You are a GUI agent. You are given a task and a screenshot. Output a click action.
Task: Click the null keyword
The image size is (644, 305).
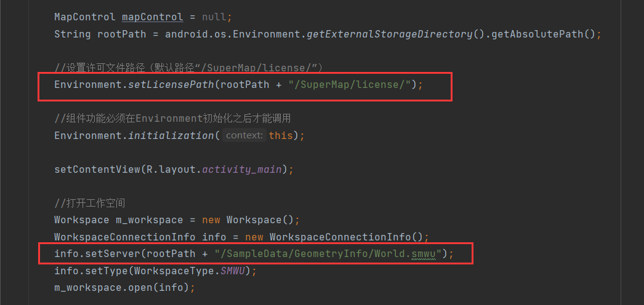tap(214, 17)
